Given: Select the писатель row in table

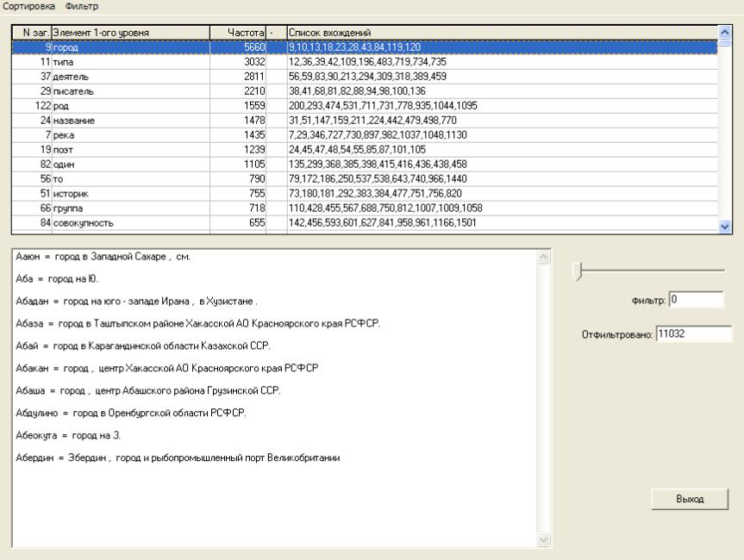Looking at the screenshot, I should tap(129, 90).
